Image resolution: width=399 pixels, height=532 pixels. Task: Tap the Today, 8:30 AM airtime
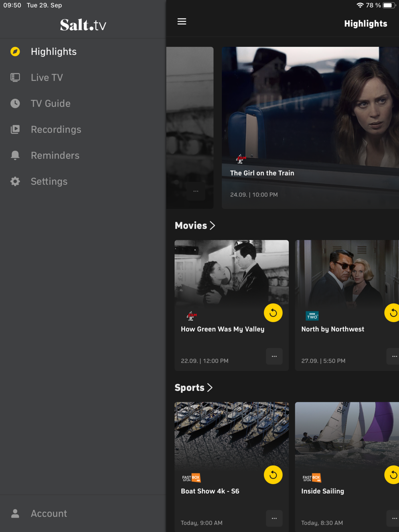[x=322, y=523]
